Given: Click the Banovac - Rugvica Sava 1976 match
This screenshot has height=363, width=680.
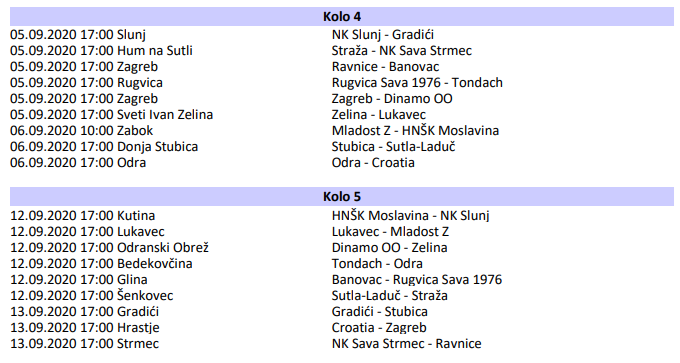Looking at the screenshot, I should (417, 280).
